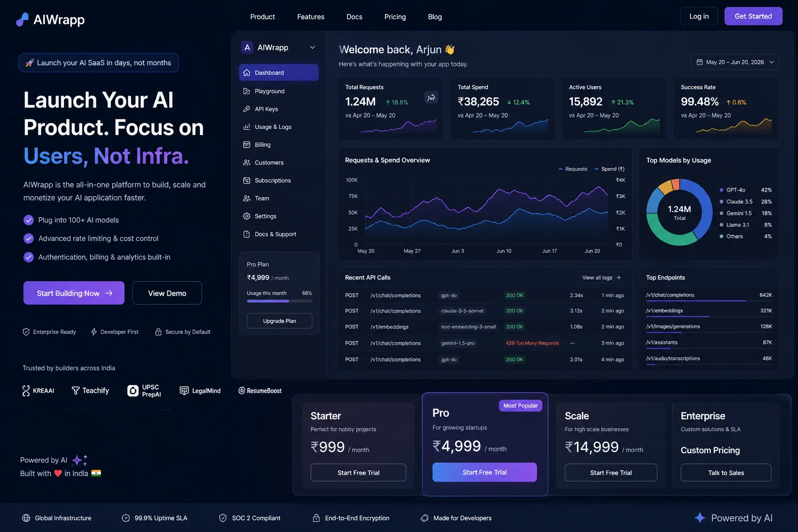This screenshot has width=798, height=532.
Task: Click the Subscriptions sidebar icon
Action: click(x=247, y=180)
